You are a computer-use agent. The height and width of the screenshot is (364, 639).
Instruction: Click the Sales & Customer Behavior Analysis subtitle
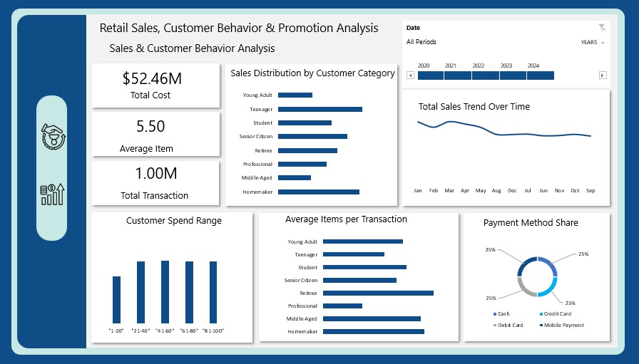click(192, 48)
